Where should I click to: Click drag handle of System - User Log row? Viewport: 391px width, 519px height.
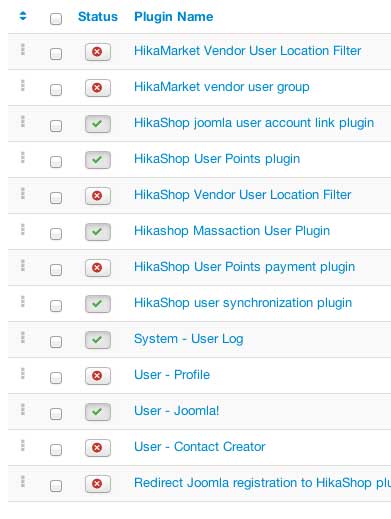tap(23, 337)
